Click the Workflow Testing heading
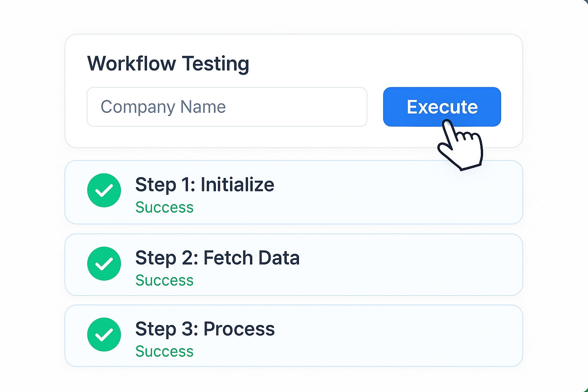 coord(168,64)
